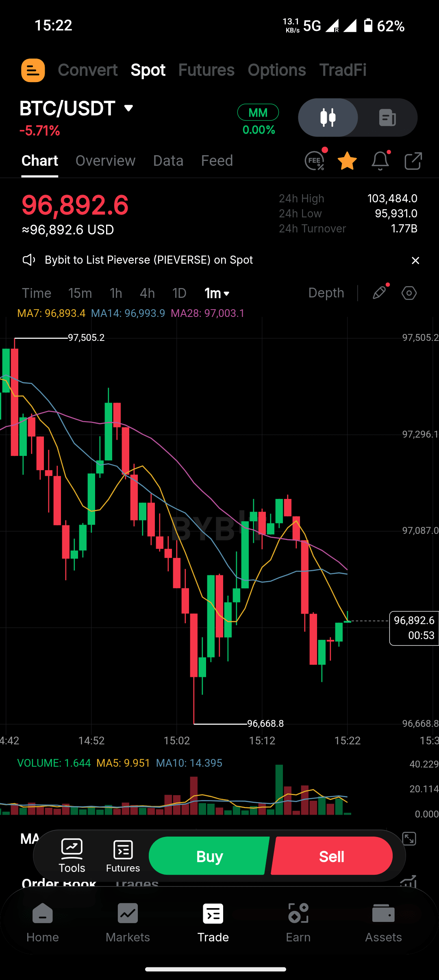Viewport: 439px width, 980px height.
Task: Tap the volume MA5: 9.951 label
Action: (123, 763)
